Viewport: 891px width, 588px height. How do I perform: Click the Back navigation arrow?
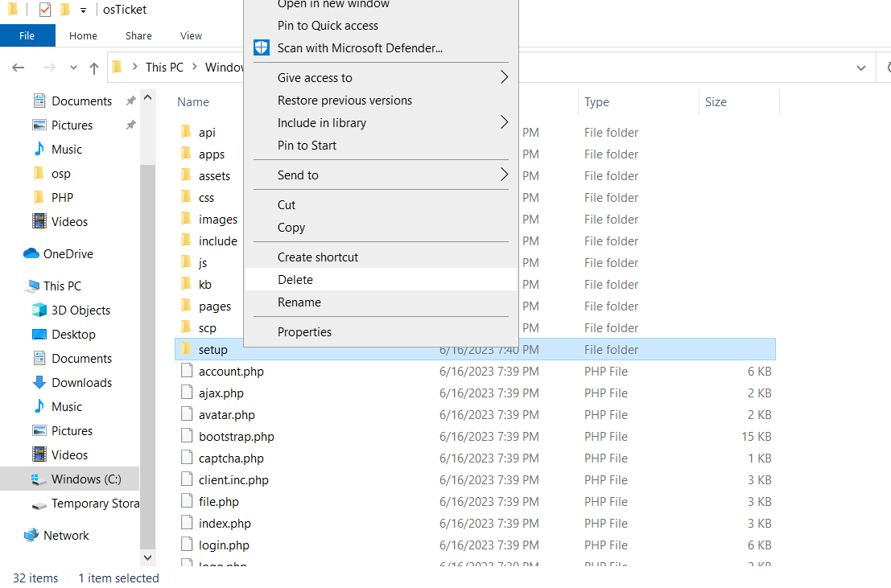coord(19,68)
